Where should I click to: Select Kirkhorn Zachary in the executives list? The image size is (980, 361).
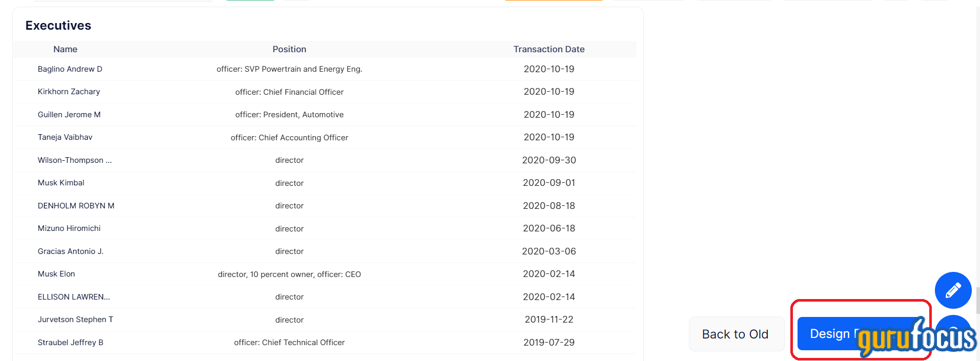tap(69, 92)
